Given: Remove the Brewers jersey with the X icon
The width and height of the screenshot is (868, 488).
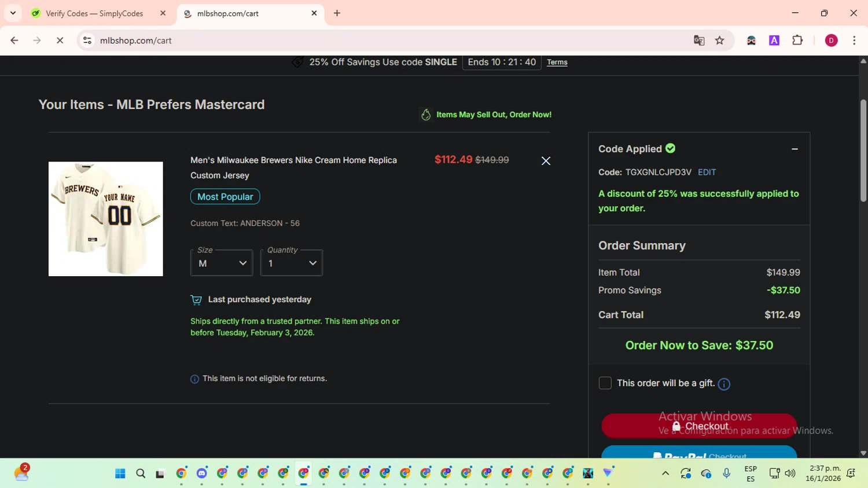Looking at the screenshot, I should 546,161.
